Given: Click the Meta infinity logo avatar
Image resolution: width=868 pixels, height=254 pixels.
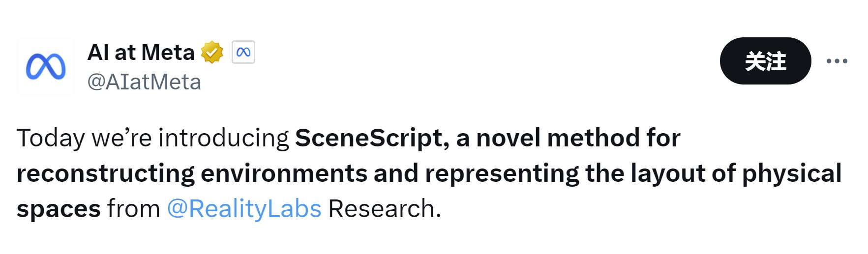Looking at the screenshot, I should [x=45, y=66].
